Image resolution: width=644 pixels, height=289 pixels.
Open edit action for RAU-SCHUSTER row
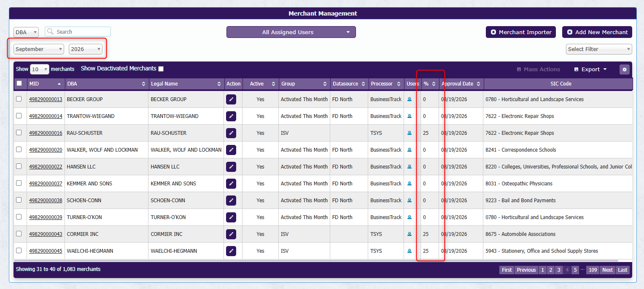231,133
